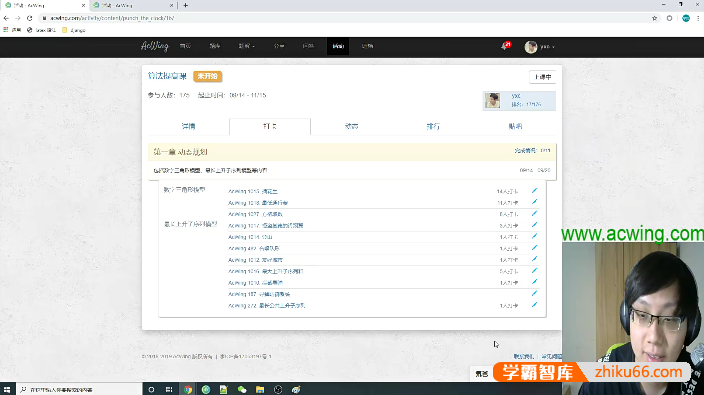Image resolution: width=704 pixels, height=395 pixels.
Task: Click the orange 未开始 status badge
Action: point(207,76)
